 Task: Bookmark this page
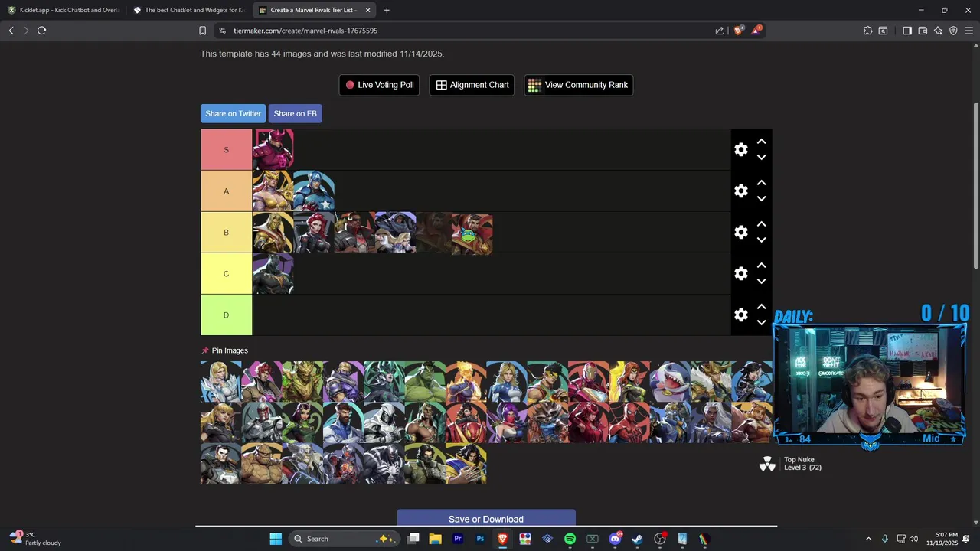[x=202, y=31]
